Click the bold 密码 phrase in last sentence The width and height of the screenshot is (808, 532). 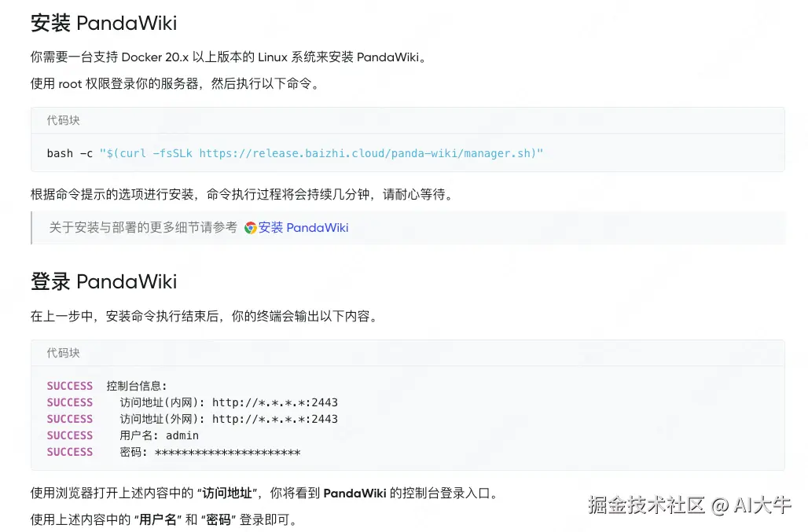[x=218, y=519]
